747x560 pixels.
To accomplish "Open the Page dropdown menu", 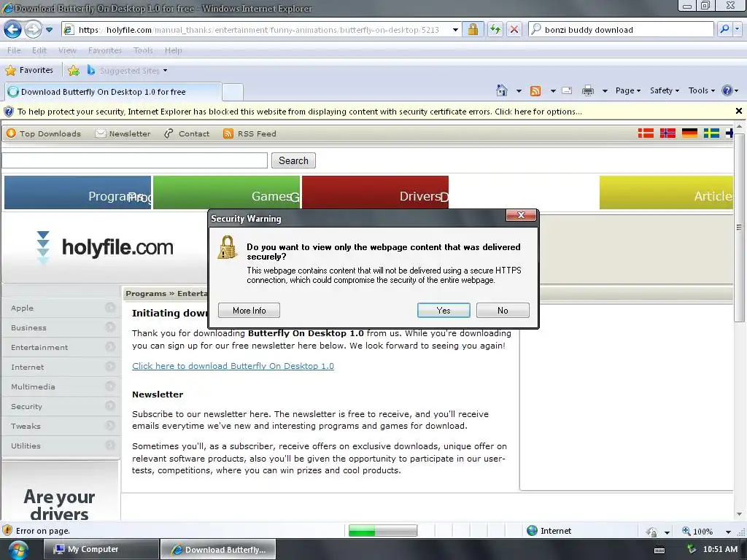I will click(x=628, y=90).
